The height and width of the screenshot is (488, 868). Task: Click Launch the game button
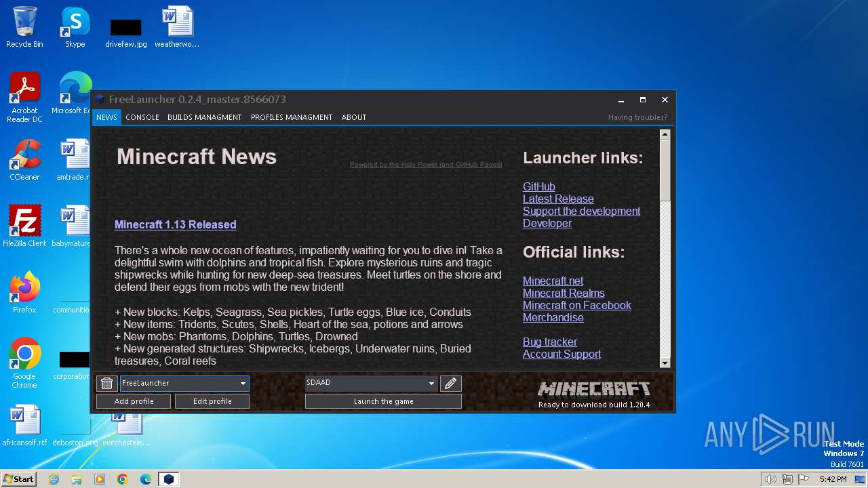click(383, 401)
